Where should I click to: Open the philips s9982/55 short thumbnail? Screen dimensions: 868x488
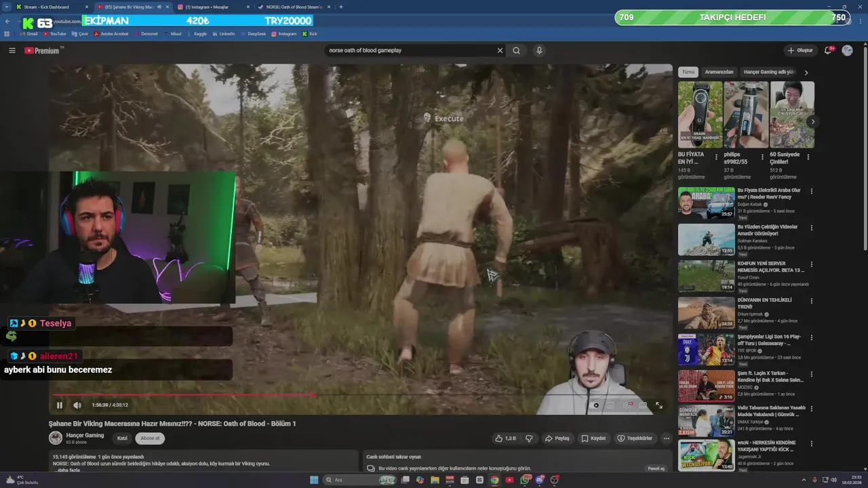tap(745, 115)
